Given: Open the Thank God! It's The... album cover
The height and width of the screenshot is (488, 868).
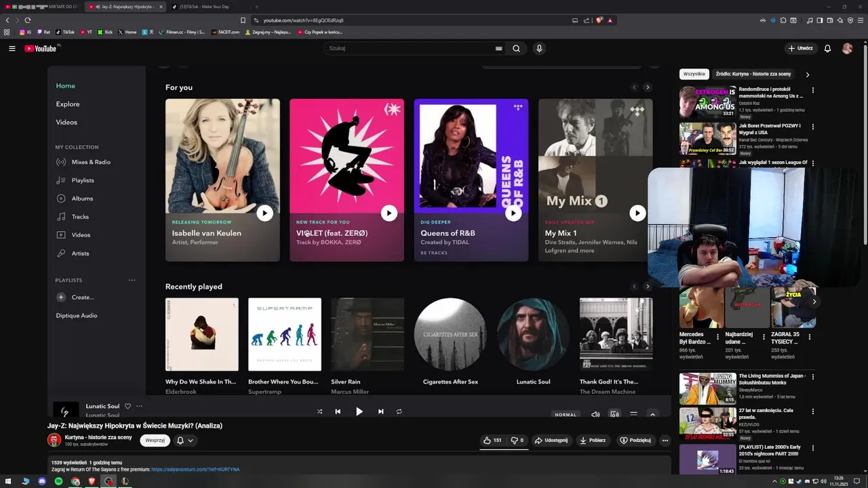Looking at the screenshot, I should (x=616, y=335).
